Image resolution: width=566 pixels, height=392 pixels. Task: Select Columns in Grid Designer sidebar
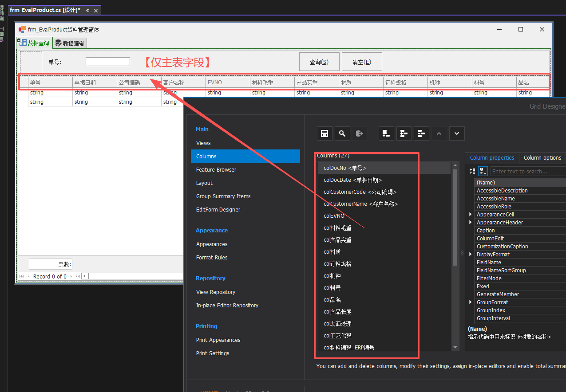tap(245, 156)
